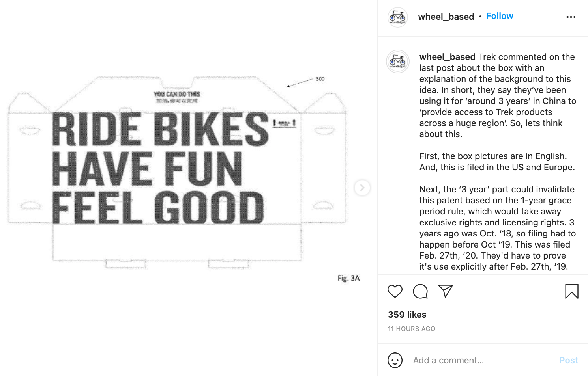Open the emoji picker smiley icon

[395, 360]
